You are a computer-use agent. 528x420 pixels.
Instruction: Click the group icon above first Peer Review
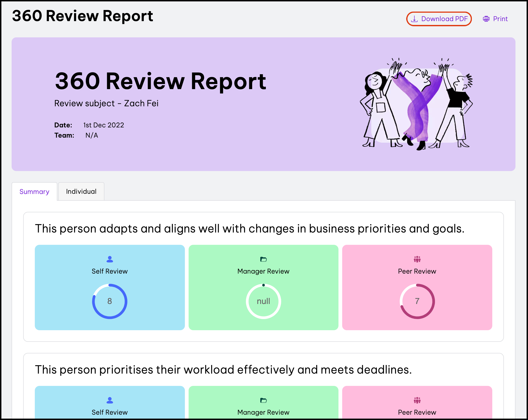click(x=417, y=259)
